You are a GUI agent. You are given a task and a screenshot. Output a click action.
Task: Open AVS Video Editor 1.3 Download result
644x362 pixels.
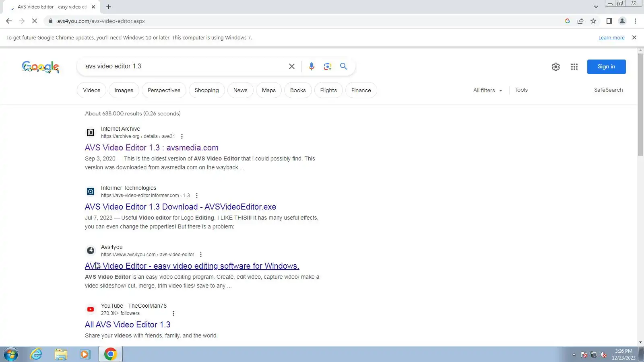click(x=180, y=207)
